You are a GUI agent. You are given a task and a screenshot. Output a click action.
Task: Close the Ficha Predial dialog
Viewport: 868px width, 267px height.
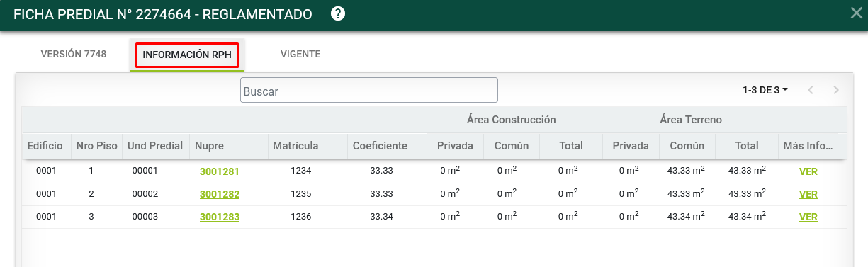855,12
